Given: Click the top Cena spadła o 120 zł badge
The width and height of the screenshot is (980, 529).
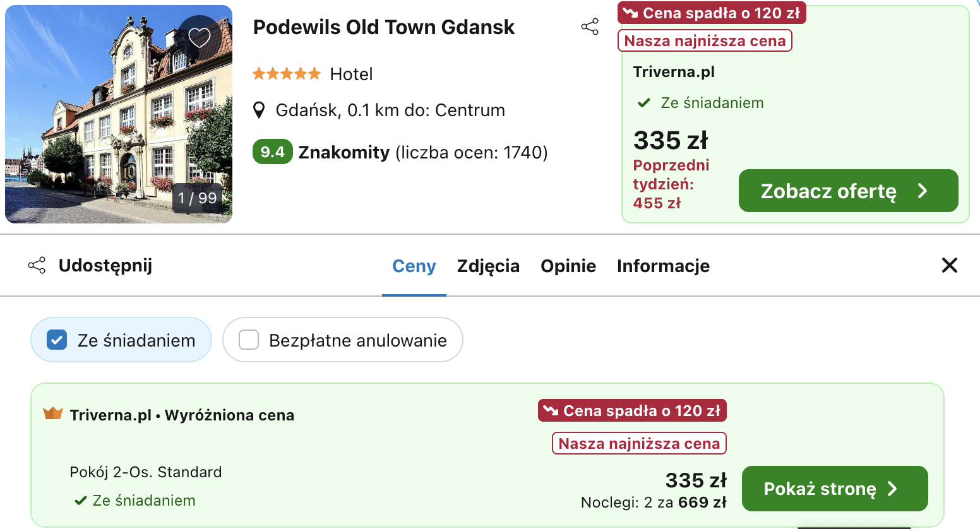Looking at the screenshot, I should click(x=712, y=13).
